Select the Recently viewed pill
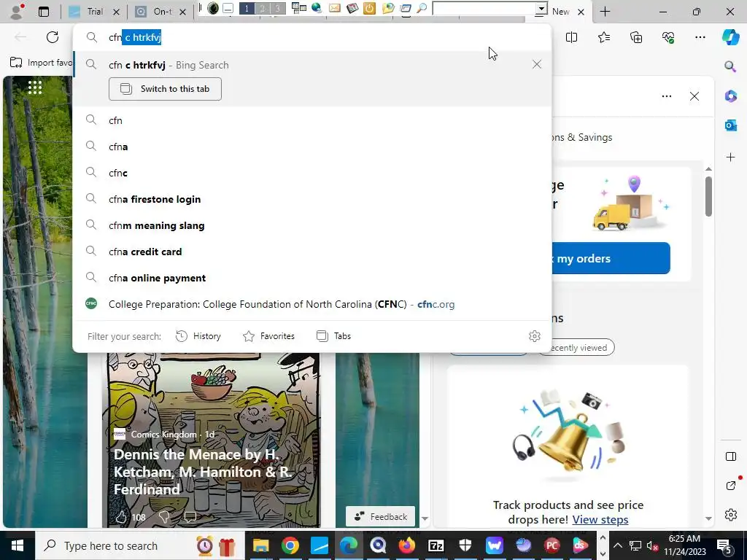747x560 pixels. coord(576,348)
